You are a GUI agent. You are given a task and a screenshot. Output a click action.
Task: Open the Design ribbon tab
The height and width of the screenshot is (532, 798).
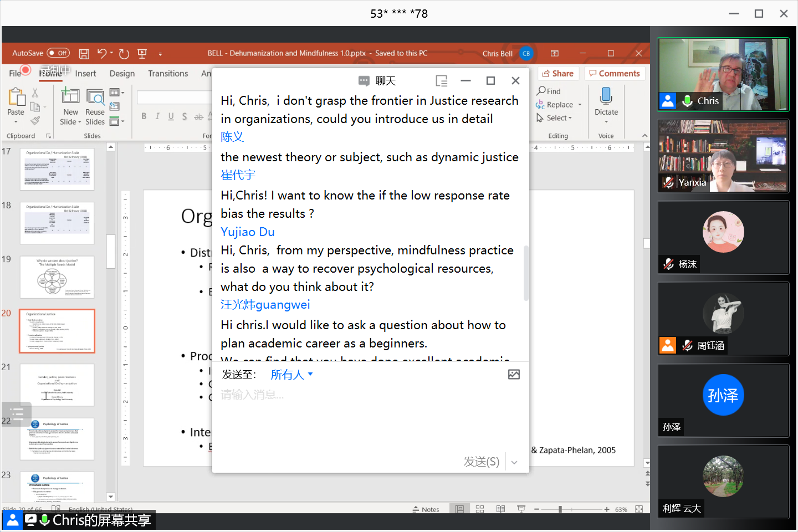point(122,74)
